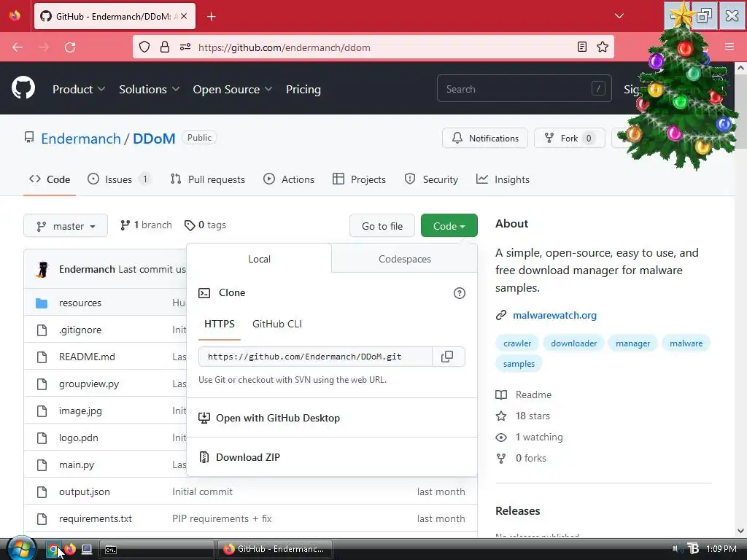
Task: Click the eye icon next to 1 watching
Action: coord(501,437)
